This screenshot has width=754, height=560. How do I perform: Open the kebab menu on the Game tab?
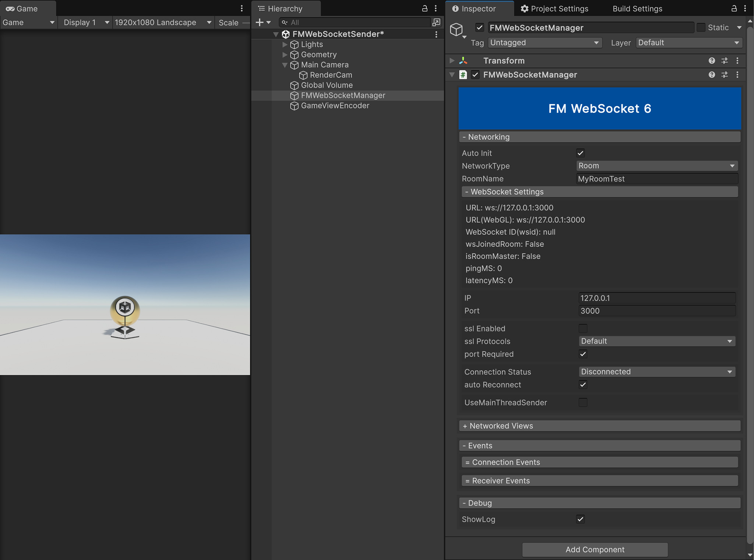(x=242, y=8)
